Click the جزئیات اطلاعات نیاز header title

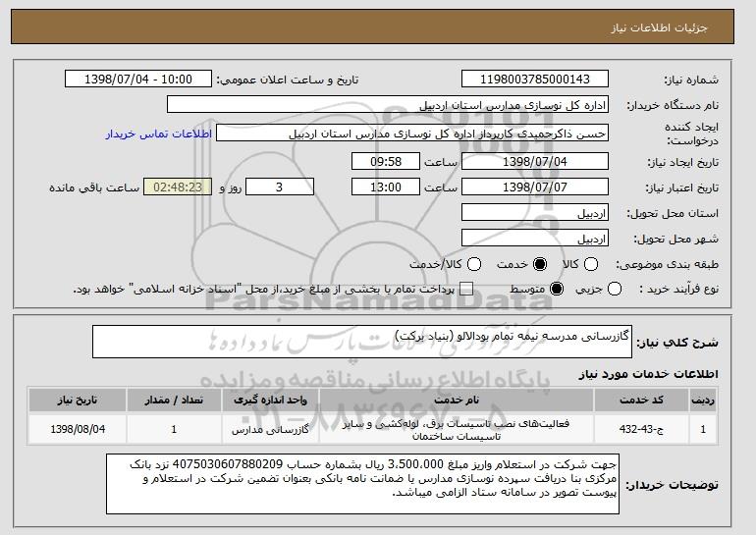tap(659, 27)
